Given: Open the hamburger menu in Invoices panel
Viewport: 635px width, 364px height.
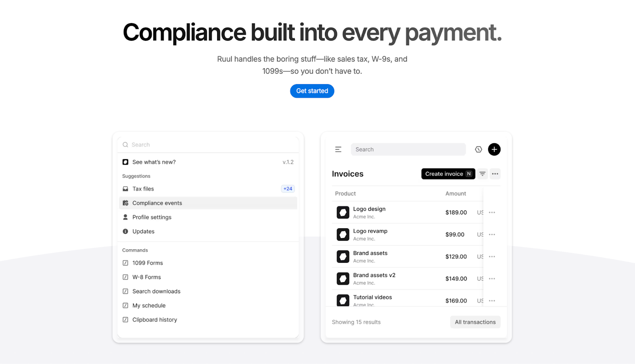Looking at the screenshot, I should pos(338,149).
